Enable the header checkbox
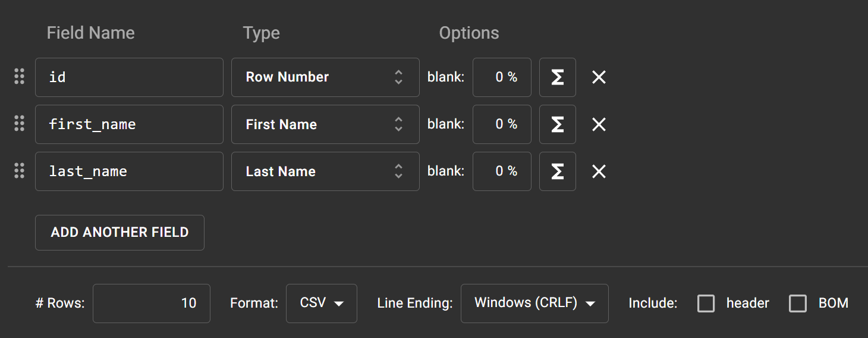 (706, 303)
